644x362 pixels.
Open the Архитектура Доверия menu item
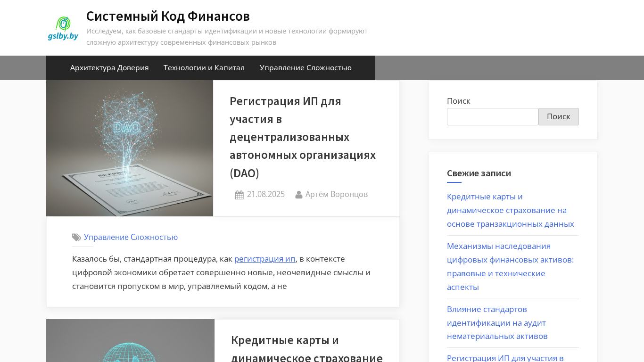pyautogui.click(x=109, y=67)
